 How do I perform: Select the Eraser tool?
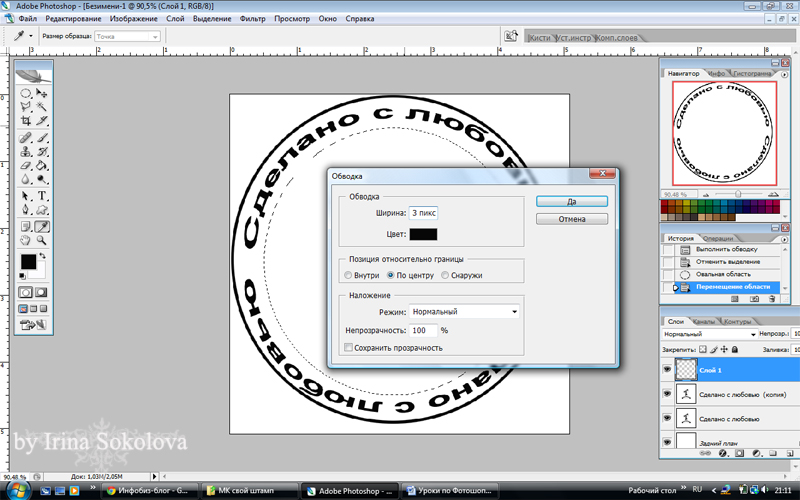(26, 165)
